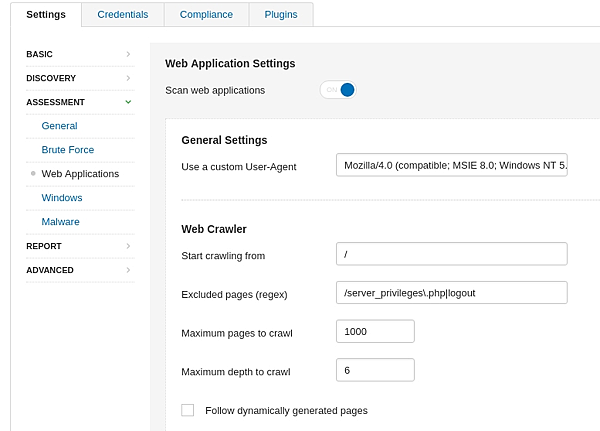This screenshot has height=431, width=600.
Task: Click the custom User-Agent field
Action: pyautogui.click(x=452, y=165)
